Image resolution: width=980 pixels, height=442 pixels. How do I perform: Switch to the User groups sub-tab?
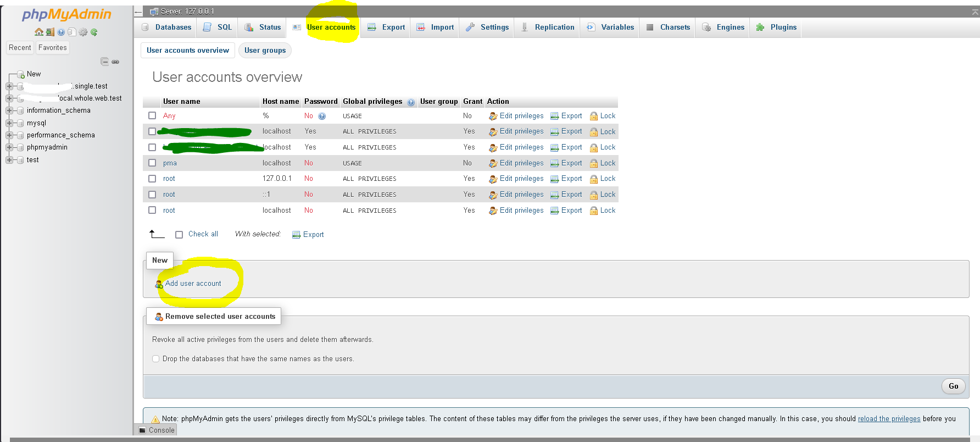click(265, 51)
